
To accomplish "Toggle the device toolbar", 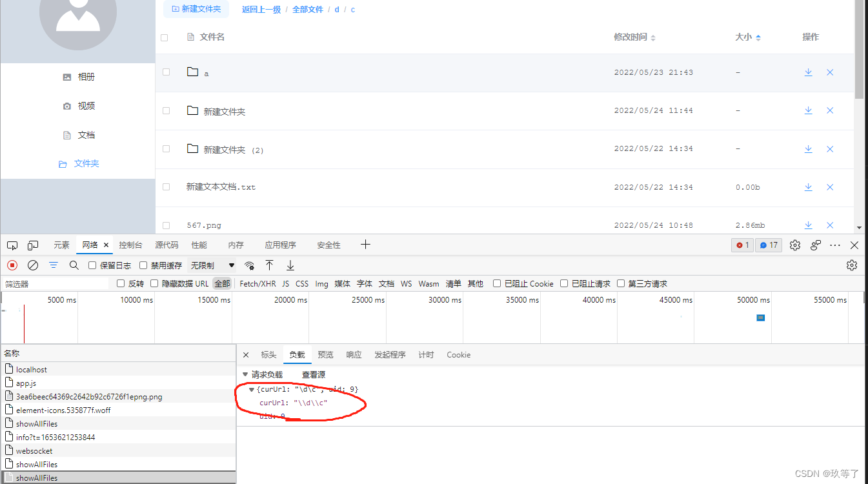I will pyautogui.click(x=33, y=245).
